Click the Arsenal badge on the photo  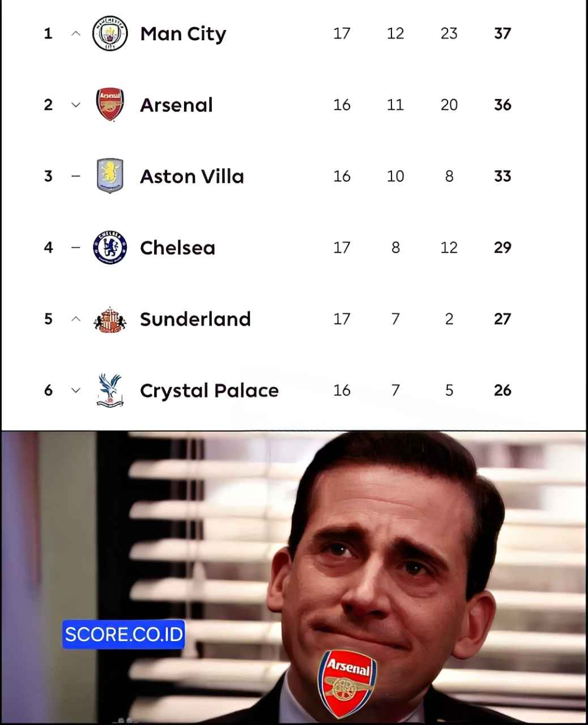pos(348,683)
